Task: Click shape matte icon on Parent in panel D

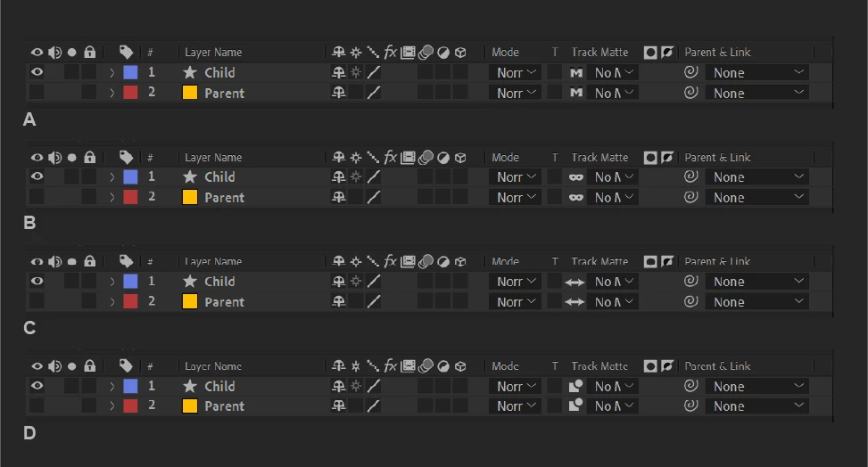Action: 575,406
